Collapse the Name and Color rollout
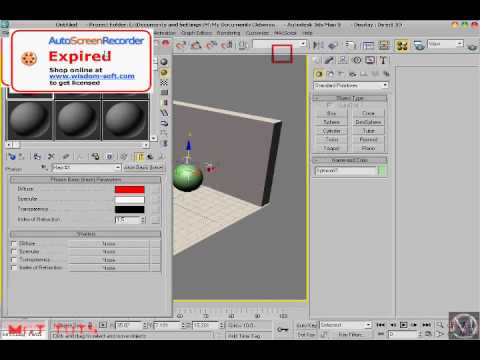Image resolution: width=480 pixels, height=360 pixels. coord(350,160)
